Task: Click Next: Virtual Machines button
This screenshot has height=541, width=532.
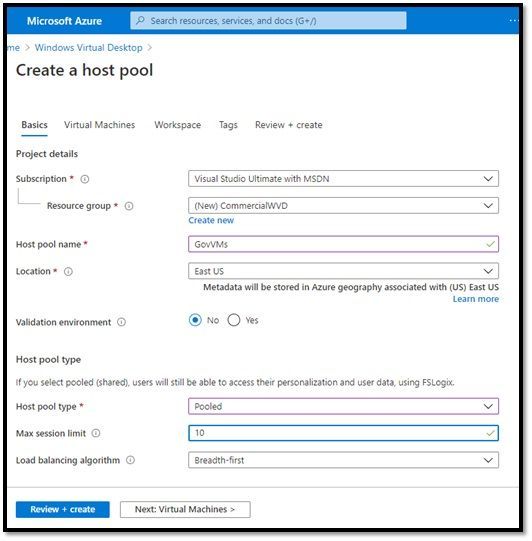Action: tap(185, 509)
